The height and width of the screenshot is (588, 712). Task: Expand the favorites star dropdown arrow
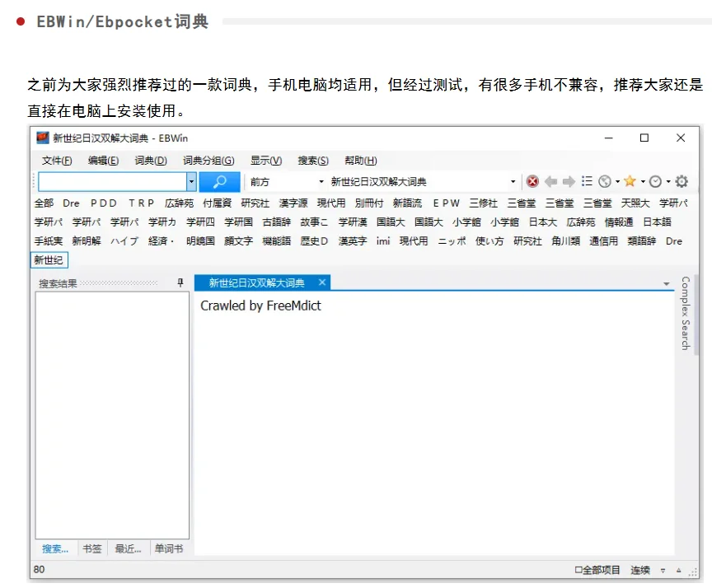tap(642, 181)
